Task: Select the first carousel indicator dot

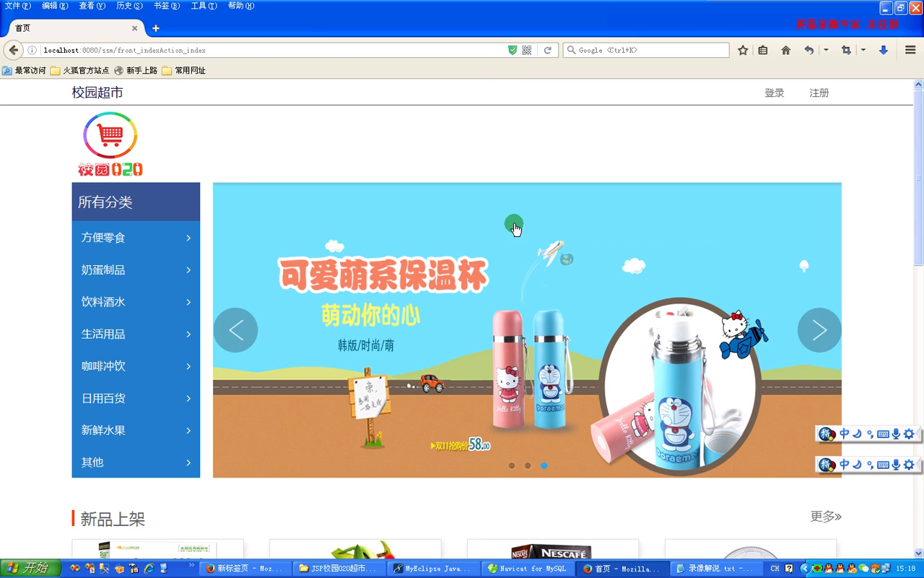Action: [512, 465]
